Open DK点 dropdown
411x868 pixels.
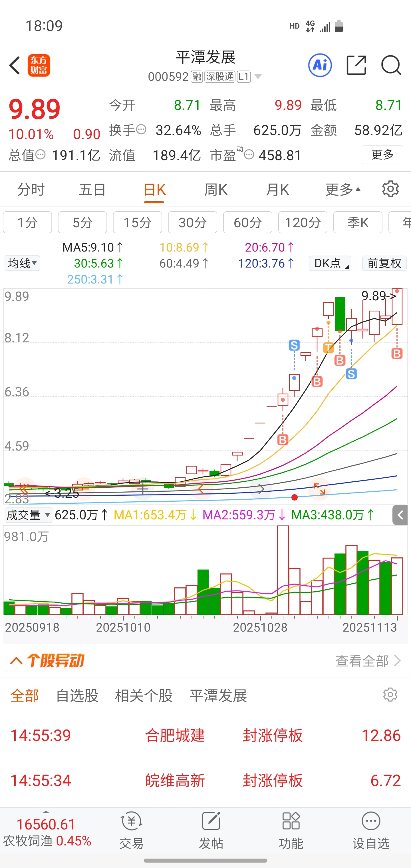pos(330,263)
